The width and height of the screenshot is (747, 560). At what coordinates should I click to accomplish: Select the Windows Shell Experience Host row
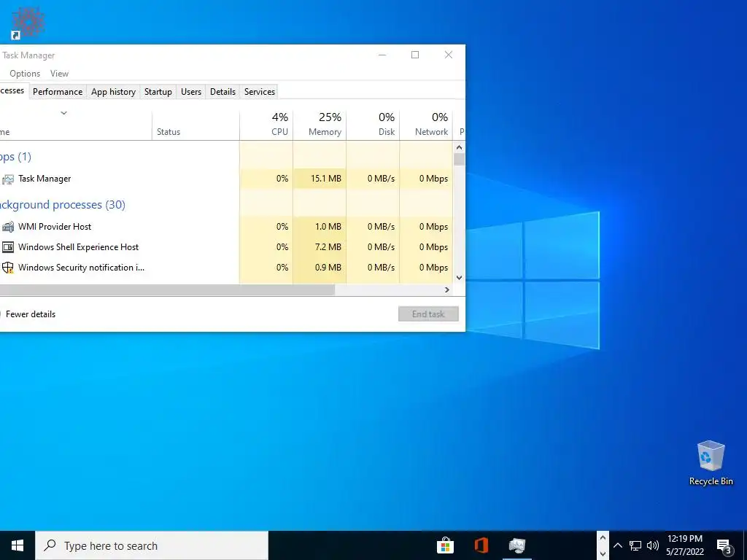pos(226,247)
